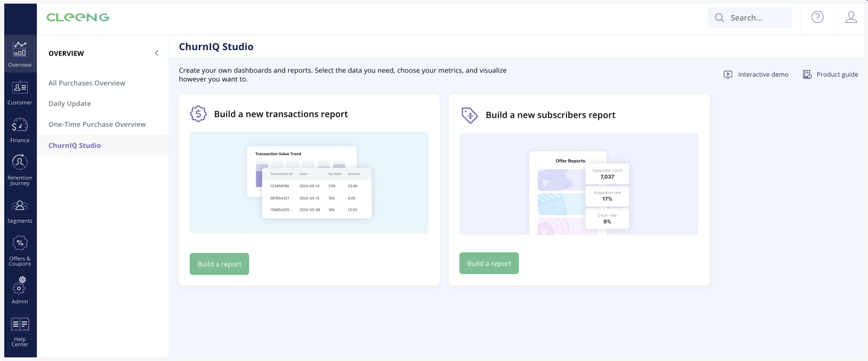
Task: Click the Build a new subscribers report heading
Action: point(550,115)
